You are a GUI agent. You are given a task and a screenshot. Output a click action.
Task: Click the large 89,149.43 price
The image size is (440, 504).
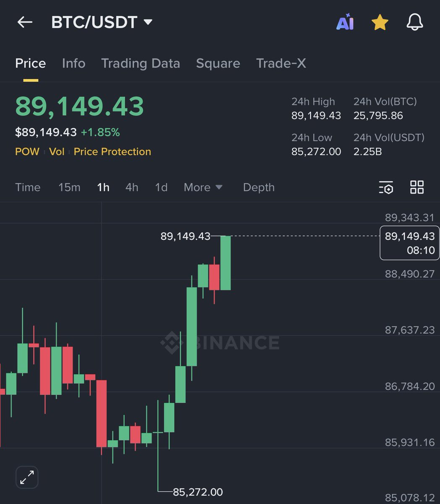coord(80,106)
